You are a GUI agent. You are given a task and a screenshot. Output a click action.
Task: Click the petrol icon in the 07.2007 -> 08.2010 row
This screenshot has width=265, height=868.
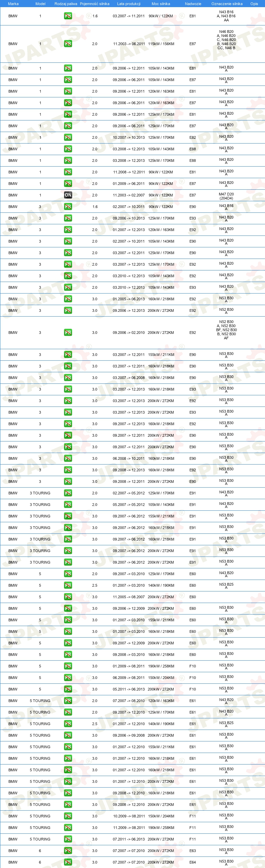68,701
